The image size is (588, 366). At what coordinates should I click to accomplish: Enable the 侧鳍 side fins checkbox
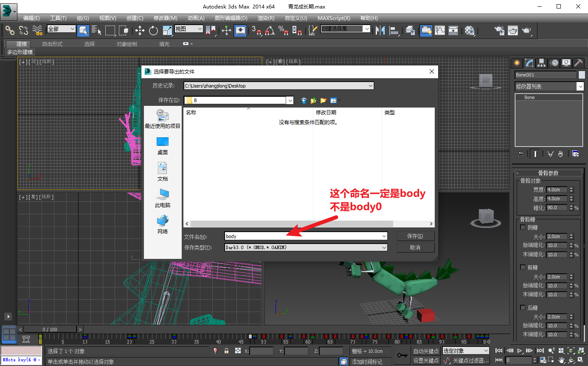(523, 227)
